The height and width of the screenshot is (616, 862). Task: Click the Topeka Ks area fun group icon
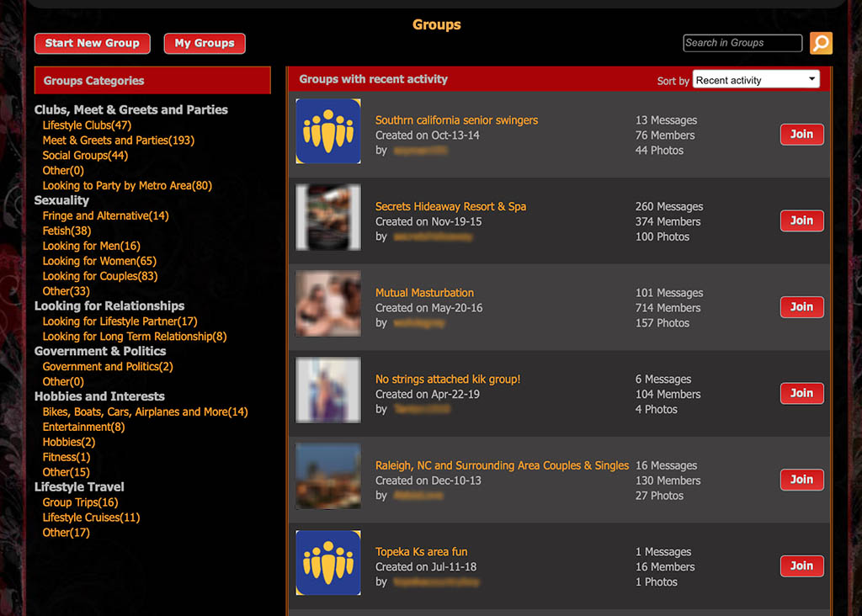click(327, 562)
